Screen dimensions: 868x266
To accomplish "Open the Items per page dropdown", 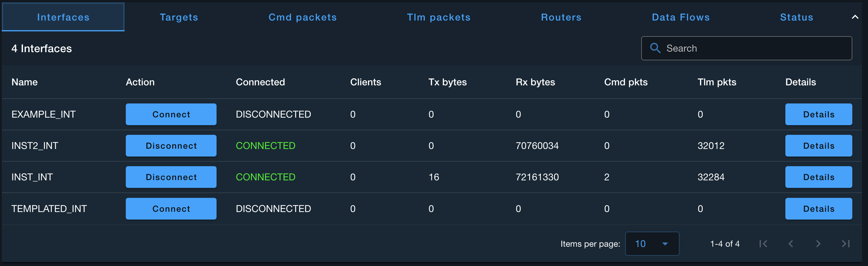I will click(x=652, y=244).
